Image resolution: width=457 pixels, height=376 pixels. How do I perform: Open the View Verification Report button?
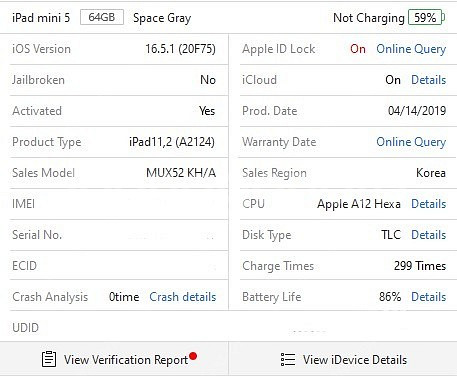coord(114,359)
